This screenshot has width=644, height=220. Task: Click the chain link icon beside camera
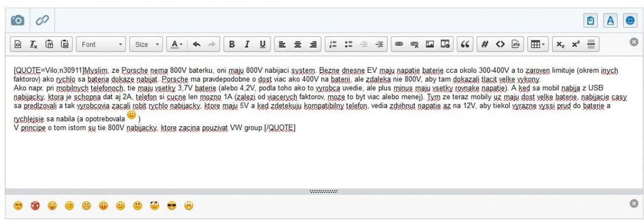click(x=42, y=20)
